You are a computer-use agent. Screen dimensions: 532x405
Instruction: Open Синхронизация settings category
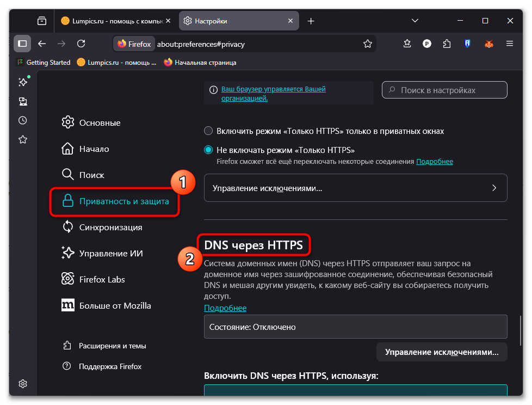coord(102,227)
